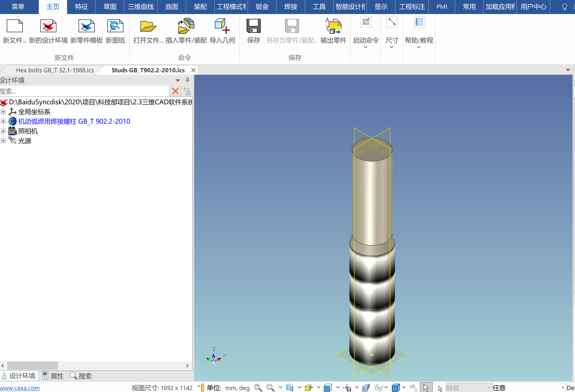Expand the Light Source tree node
The width and height of the screenshot is (575, 392).
point(3,141)
